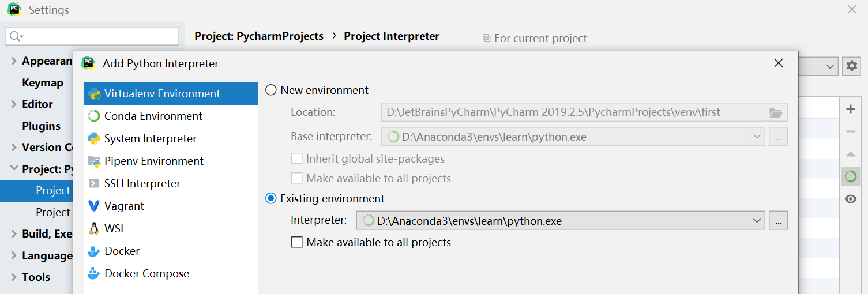The width and height of the screenshot is (868, 294).
Task: Open Docker Compose interpreter option
Action: (x=146, y=274)
